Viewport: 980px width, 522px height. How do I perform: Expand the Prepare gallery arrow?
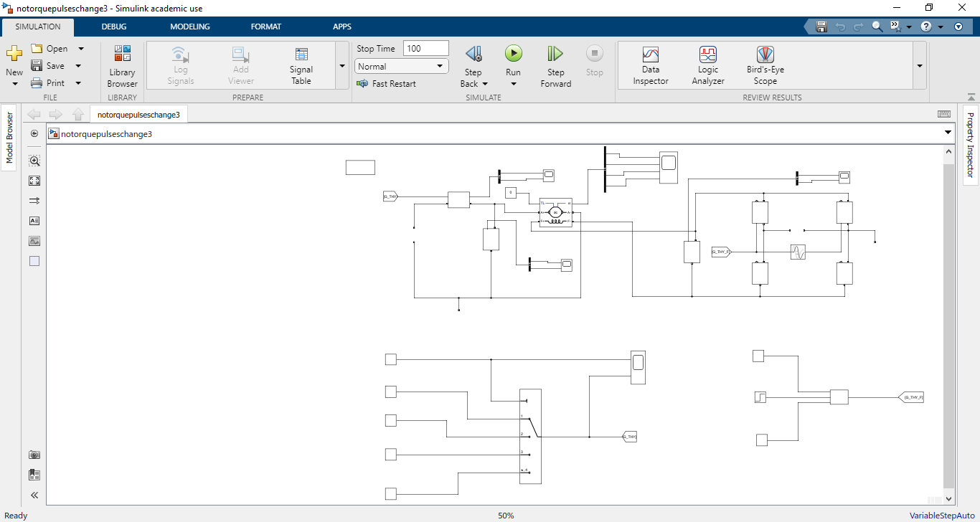(342, 66)
